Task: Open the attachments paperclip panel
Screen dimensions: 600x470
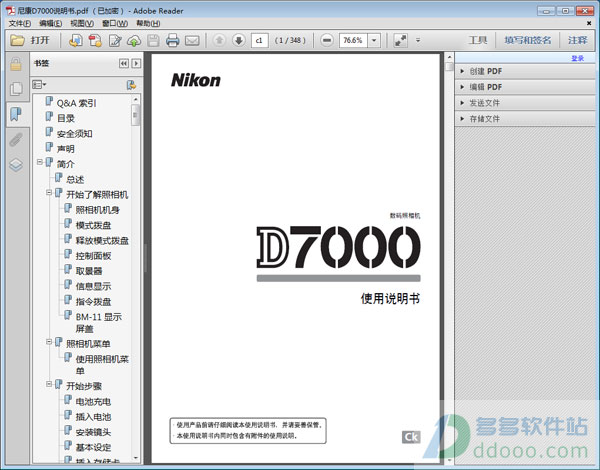Action: coord(16,139)
